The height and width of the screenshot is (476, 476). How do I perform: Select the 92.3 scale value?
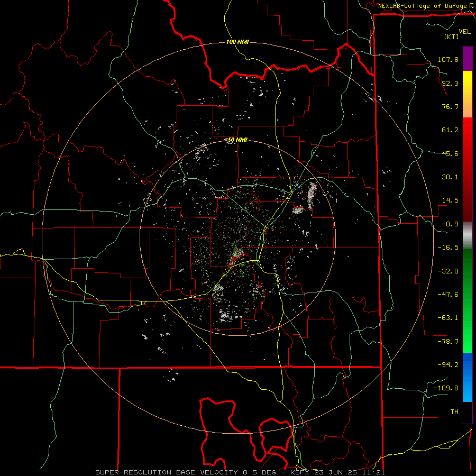tap(450, 83)
